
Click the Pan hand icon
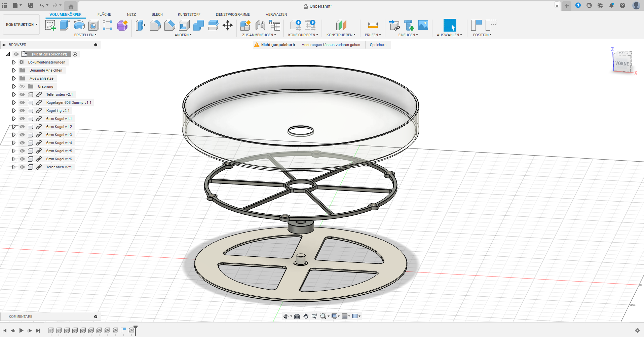coord(306,316)
